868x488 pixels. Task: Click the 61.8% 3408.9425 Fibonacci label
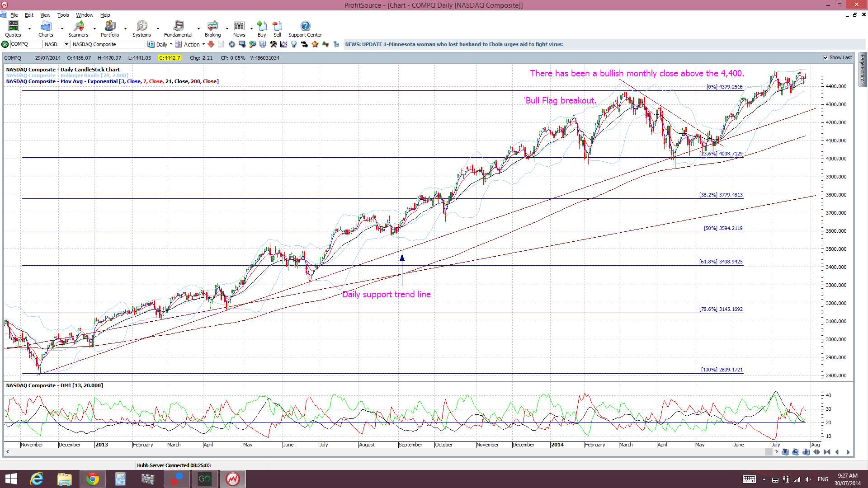[721, 262]
